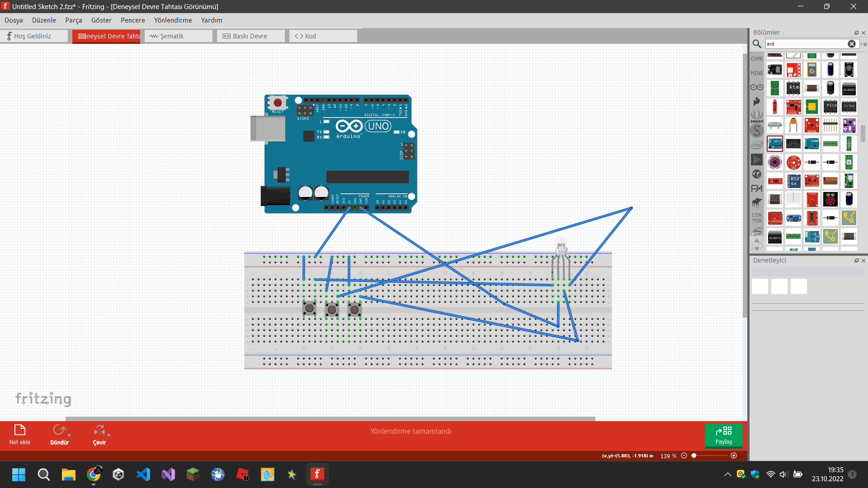Image resolution: width=868 pixels, height=488 pixels.
Task: Open the Intel parts bin
Action: (757, 145)
